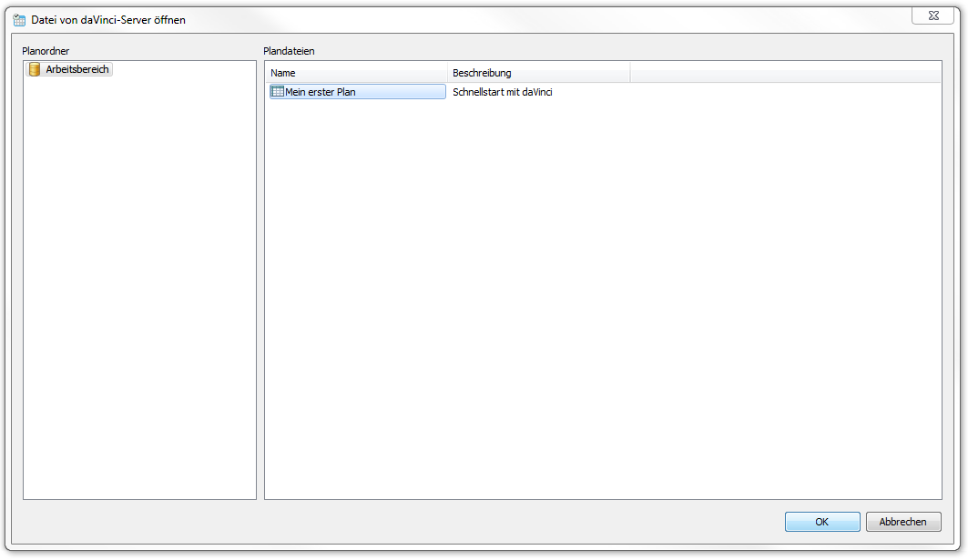
Task: Click the Planordner panel label
Action: pos(46,51)
